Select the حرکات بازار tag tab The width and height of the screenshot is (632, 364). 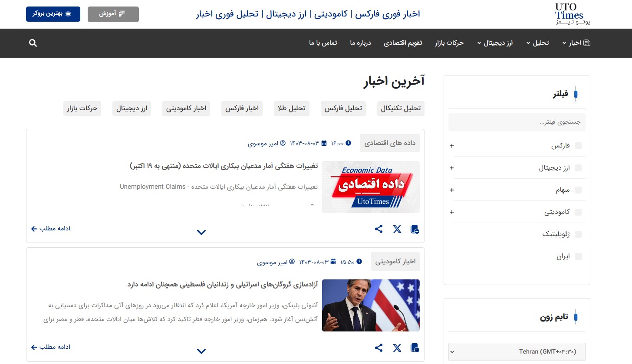[82, 108]
